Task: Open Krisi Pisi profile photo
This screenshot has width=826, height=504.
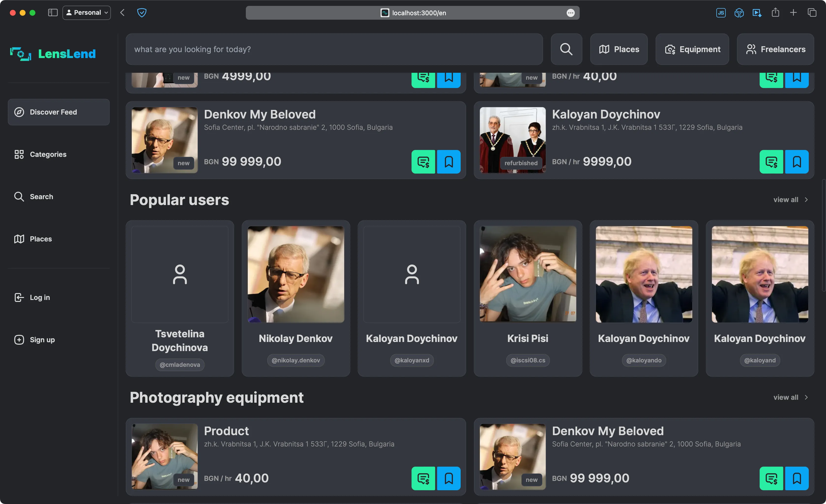Action: pyautogui.click(x=528, y=274)
